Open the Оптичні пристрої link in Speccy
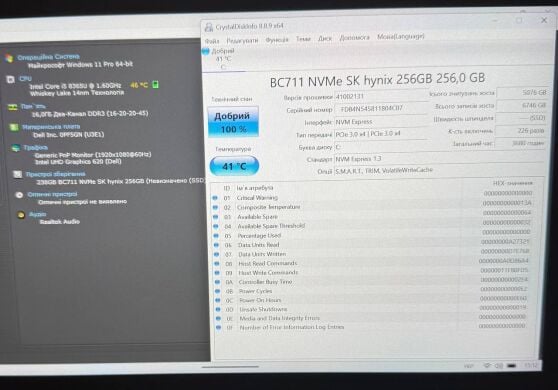The image size is (558, 390). (52, 194)
